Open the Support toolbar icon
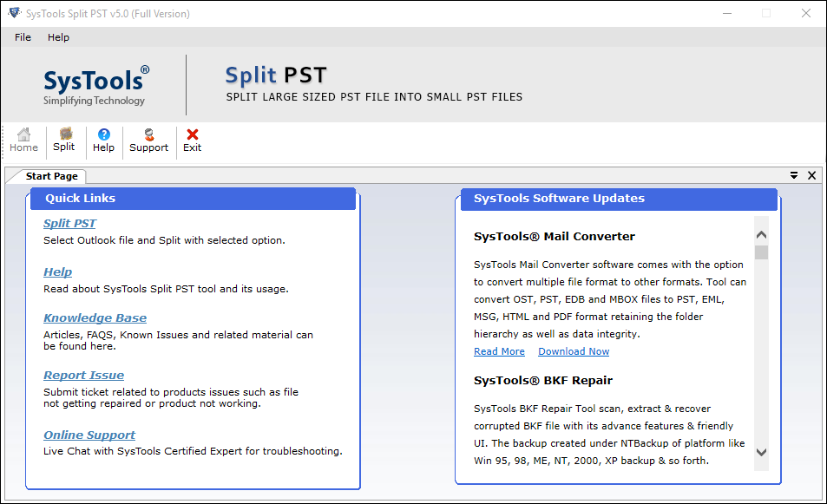 tap(148, 141)
